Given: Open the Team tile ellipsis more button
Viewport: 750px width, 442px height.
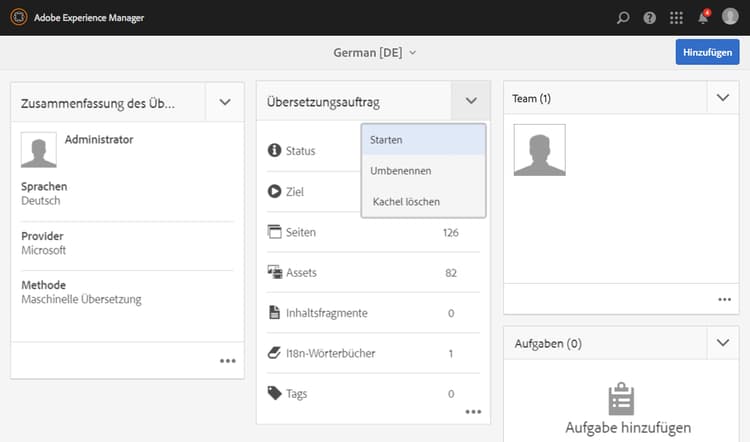Looking at the screenshot, I should tap(724, 299).
